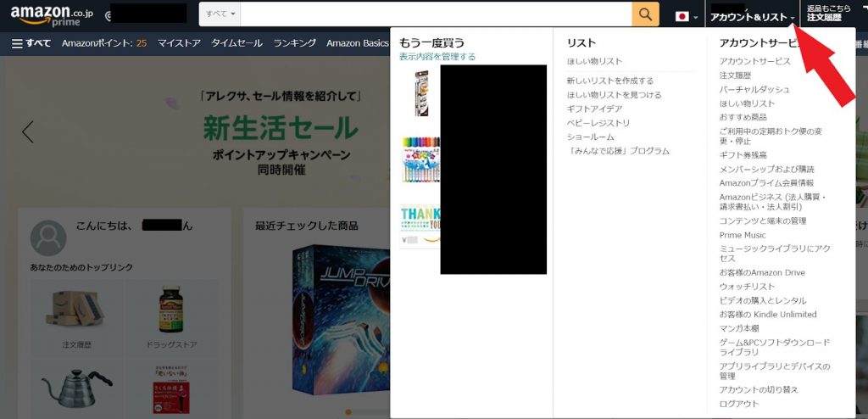Open ベビーレジストリ entry
Screen dimensions: 868x419
(x=598, y=122)
